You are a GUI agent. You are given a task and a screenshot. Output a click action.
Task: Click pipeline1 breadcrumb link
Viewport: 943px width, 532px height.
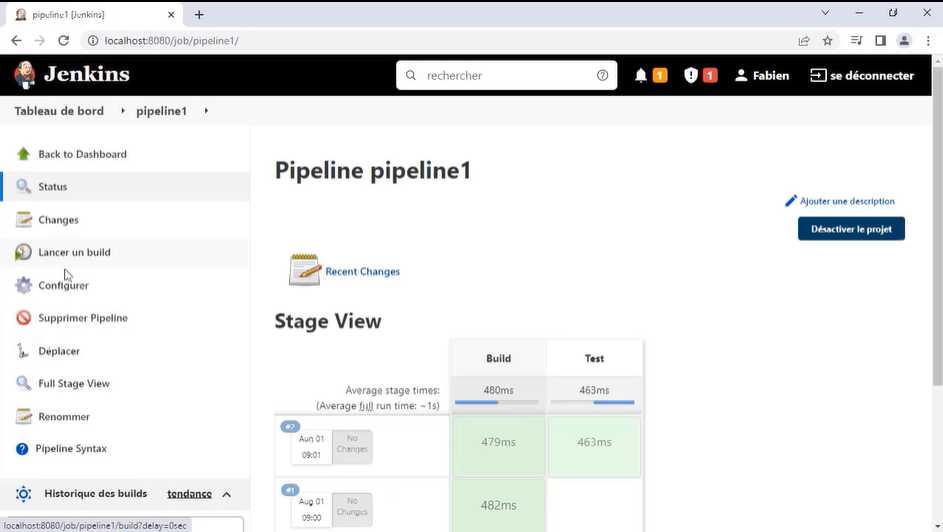point(161,111)
